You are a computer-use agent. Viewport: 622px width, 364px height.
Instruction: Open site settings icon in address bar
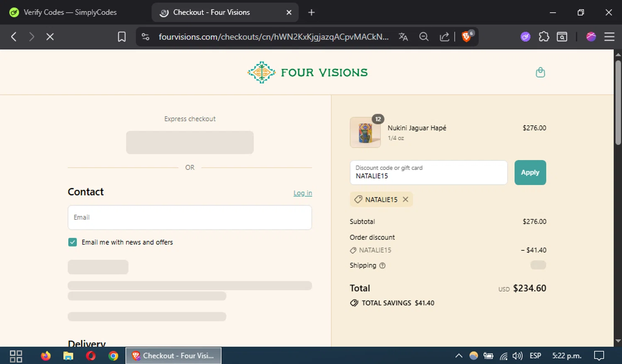click(x=146, y=37)
